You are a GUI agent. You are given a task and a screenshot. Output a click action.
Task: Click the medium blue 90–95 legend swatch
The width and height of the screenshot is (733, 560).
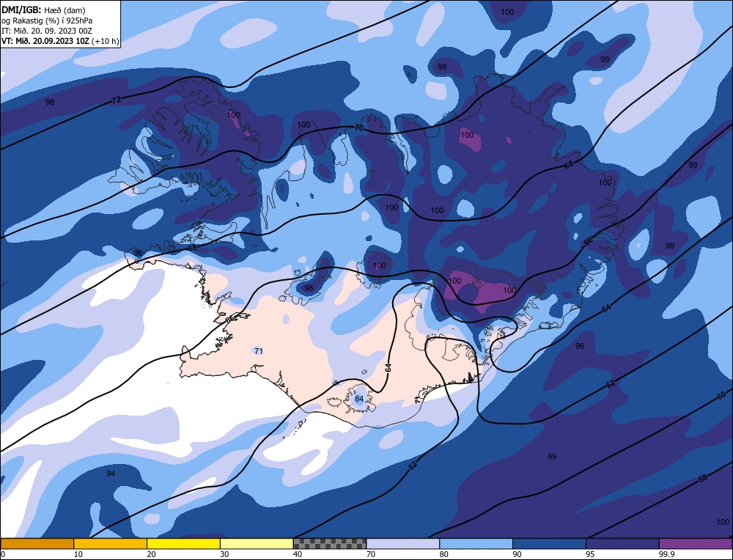point(549,543)
